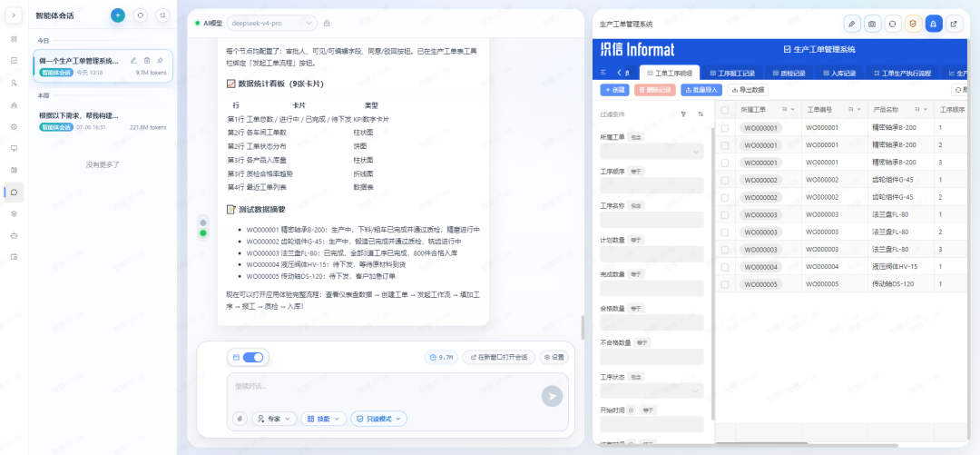Click the blue rocket icon in preview header

(934, 24)
